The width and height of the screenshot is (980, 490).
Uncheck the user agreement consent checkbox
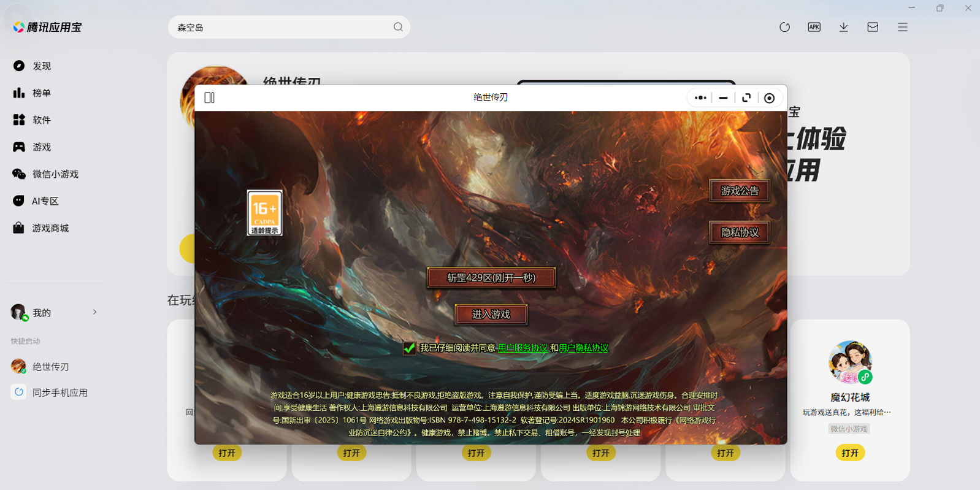click(409, 348)
